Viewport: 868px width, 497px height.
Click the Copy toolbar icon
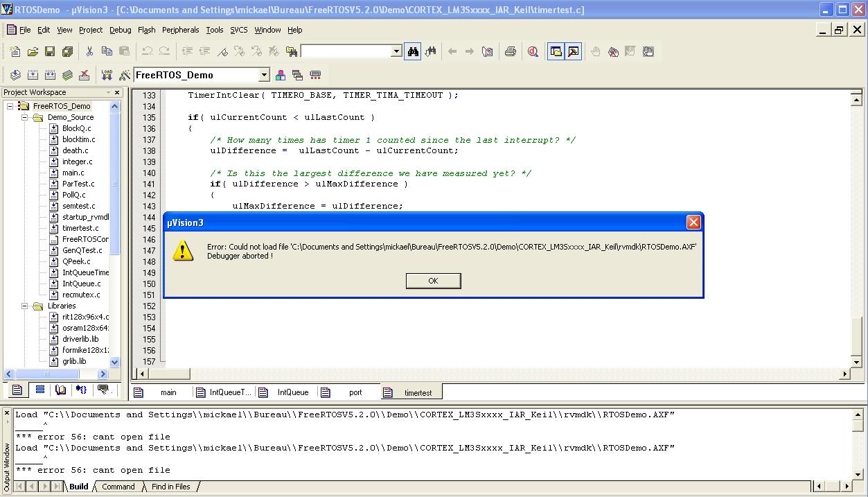click(x=107, y=51)
